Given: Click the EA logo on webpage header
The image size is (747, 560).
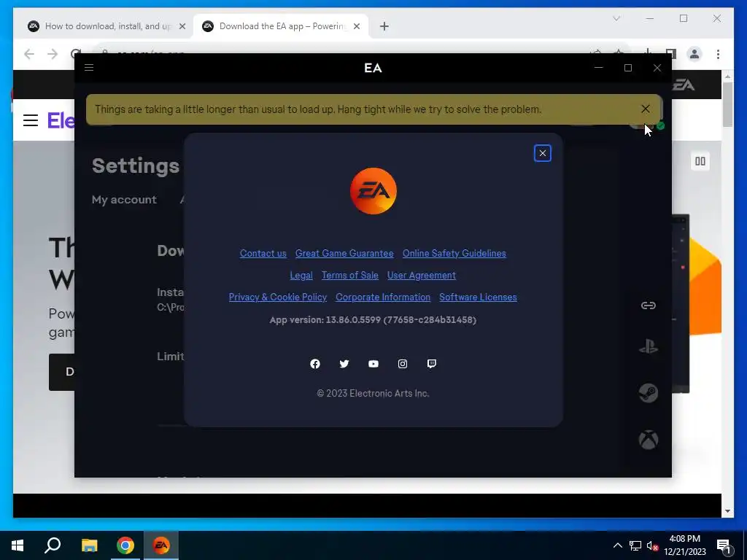Looking at the screenshot, I should click(x=684, y=85).
